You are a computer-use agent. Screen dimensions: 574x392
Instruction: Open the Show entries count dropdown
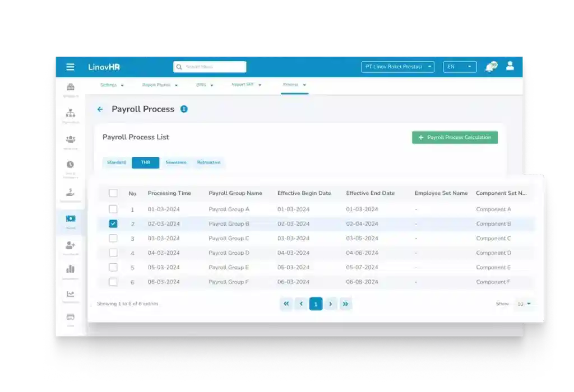tap(524, 304)
